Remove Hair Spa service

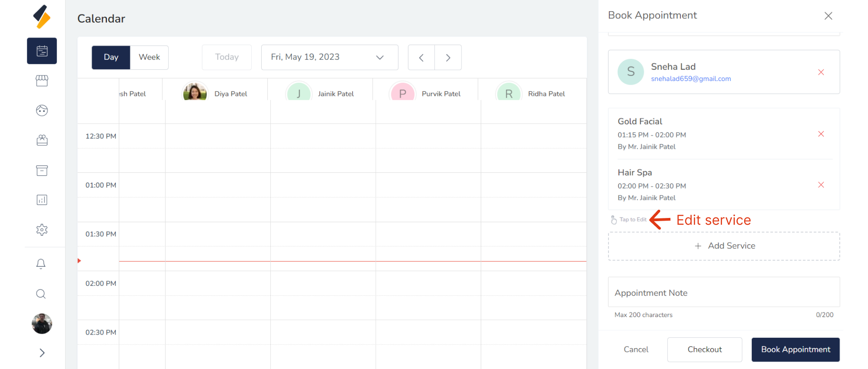pyautogui.click(x=821, y=185)
